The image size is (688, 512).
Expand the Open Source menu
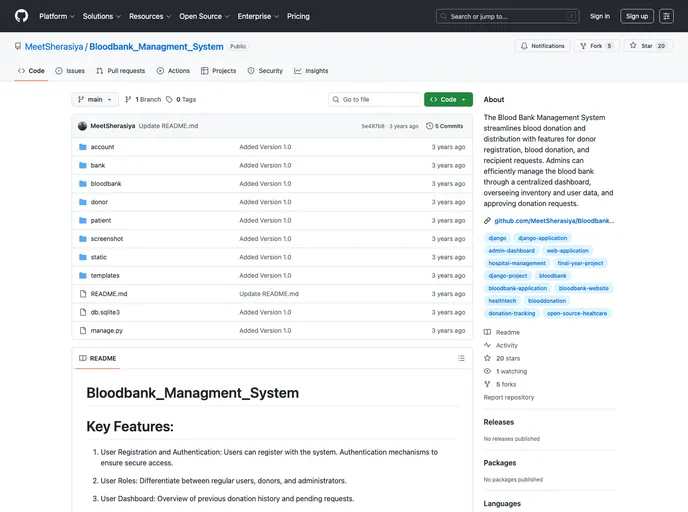coord(204,16)
